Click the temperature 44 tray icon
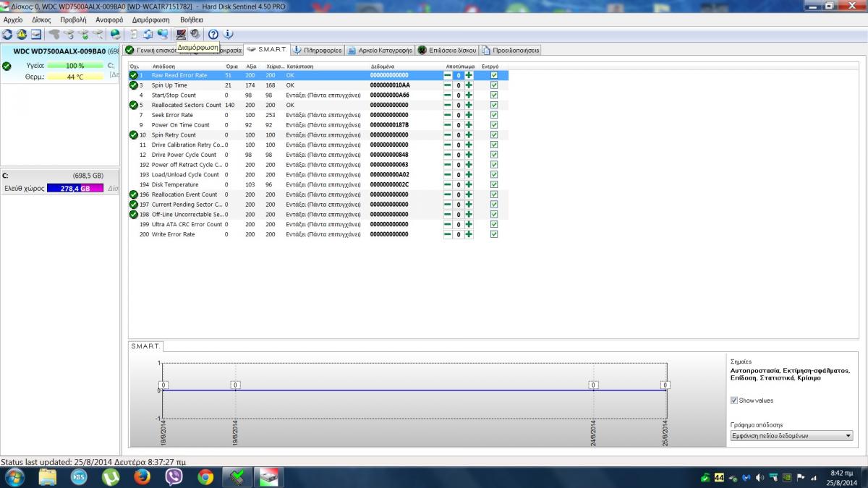 tap(719, 478)
